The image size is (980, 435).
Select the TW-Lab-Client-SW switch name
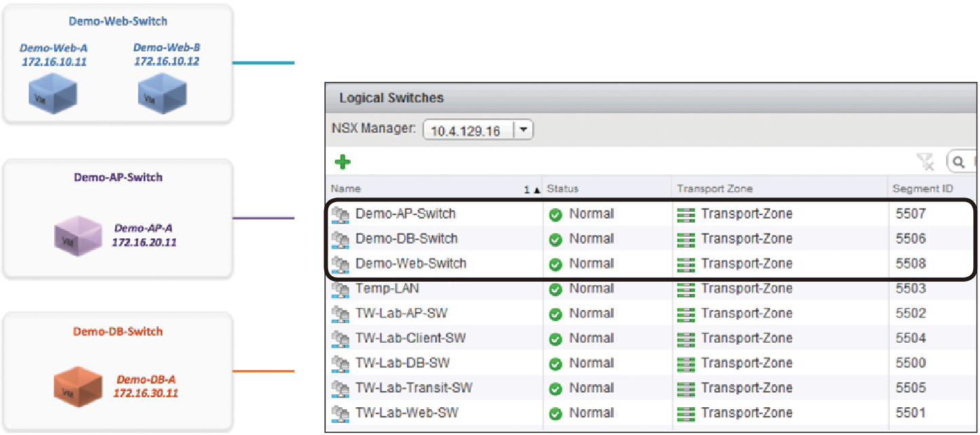(411, 338)
